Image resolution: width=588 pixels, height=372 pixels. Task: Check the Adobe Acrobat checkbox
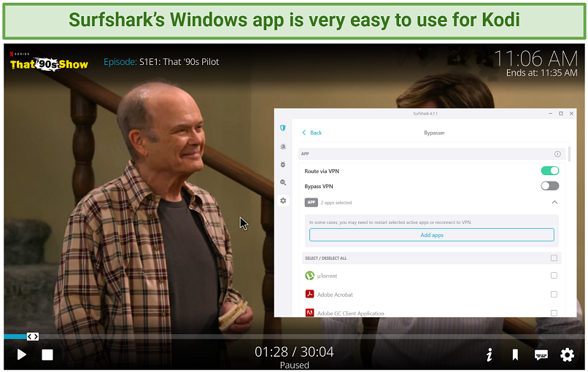[554, 295]
